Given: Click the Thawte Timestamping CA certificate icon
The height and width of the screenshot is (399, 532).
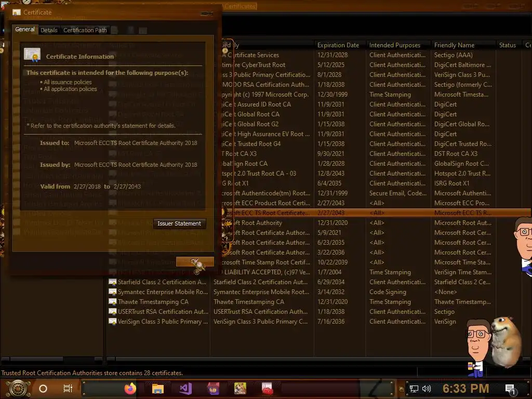Looking at the screenshot, I should pyautogui.click(x=112, y=302).
